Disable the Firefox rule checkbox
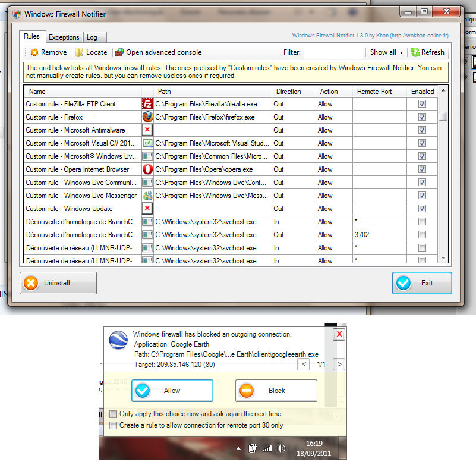Screen dimensions: 476x465 [422, 117]
